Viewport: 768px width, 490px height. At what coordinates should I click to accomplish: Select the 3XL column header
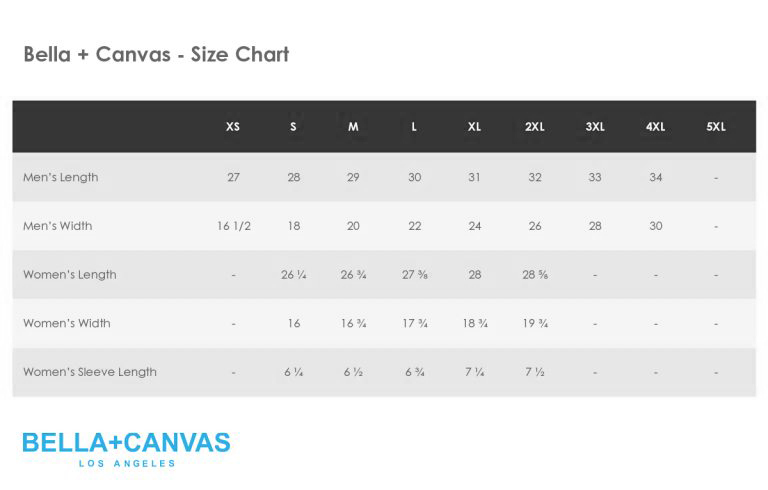tap(595, 127)
